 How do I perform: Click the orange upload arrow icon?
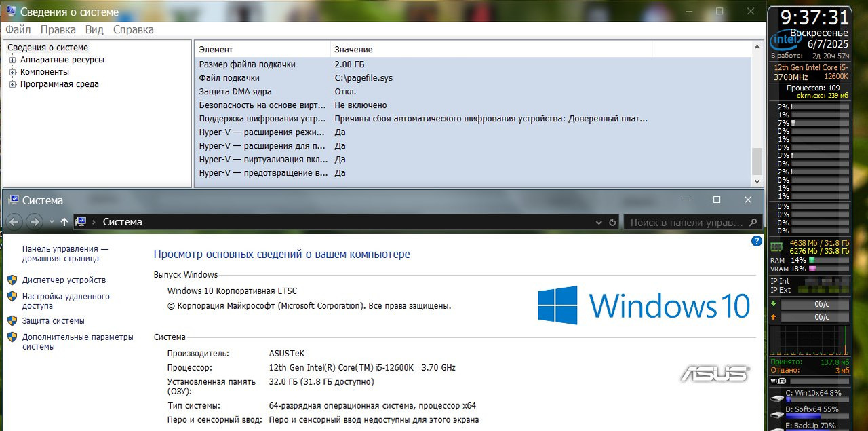pyautogui.click(x=774, y=316)
